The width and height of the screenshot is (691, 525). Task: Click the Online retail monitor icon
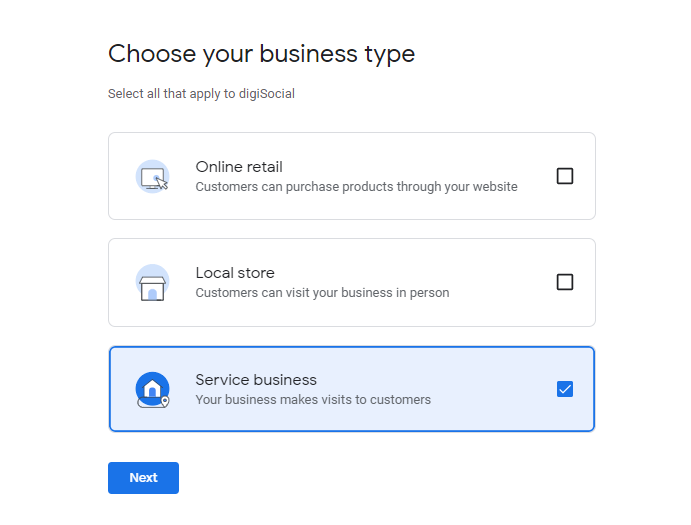(x=152, y=177)
